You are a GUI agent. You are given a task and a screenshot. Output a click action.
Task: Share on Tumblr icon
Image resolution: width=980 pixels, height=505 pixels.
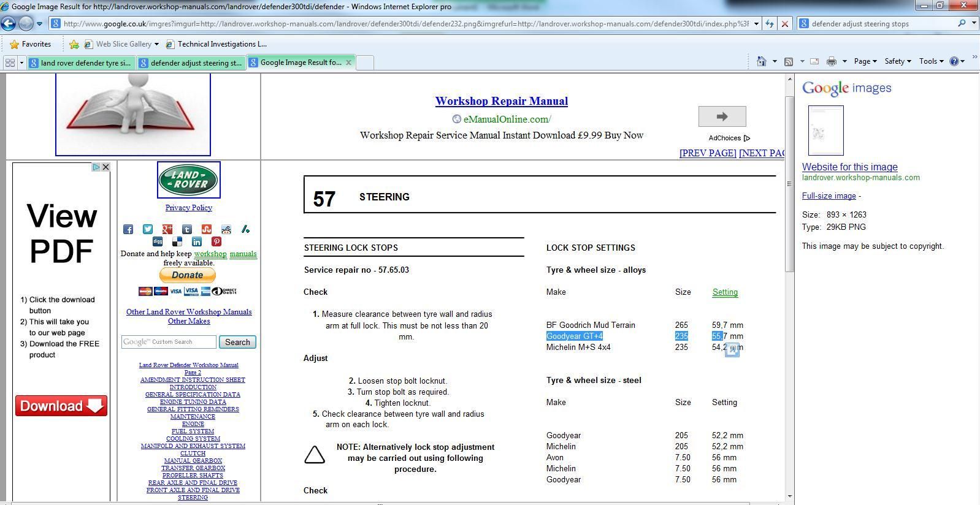point(187,229)
